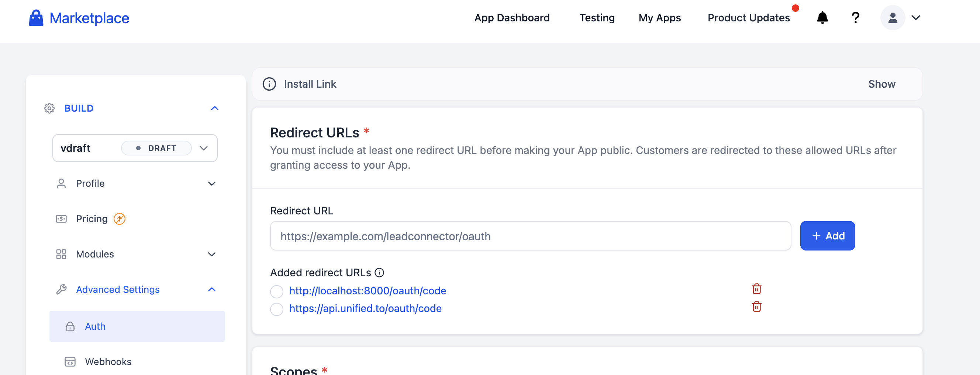Open the vdraft version dropdown
The image size is (980, 375).
[204, 148]
